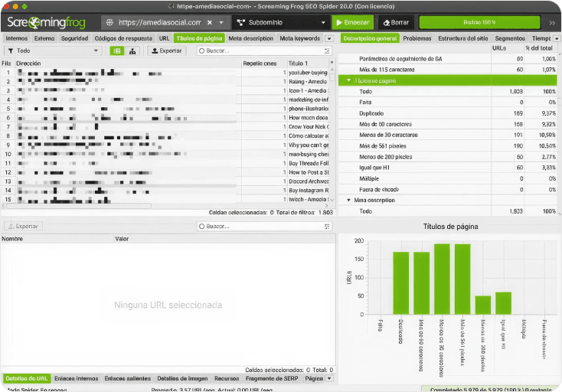This screenshot has width=562, height=392.
Task: Open the Fragmento de SERP bottom tab
Action: (272, 378)
